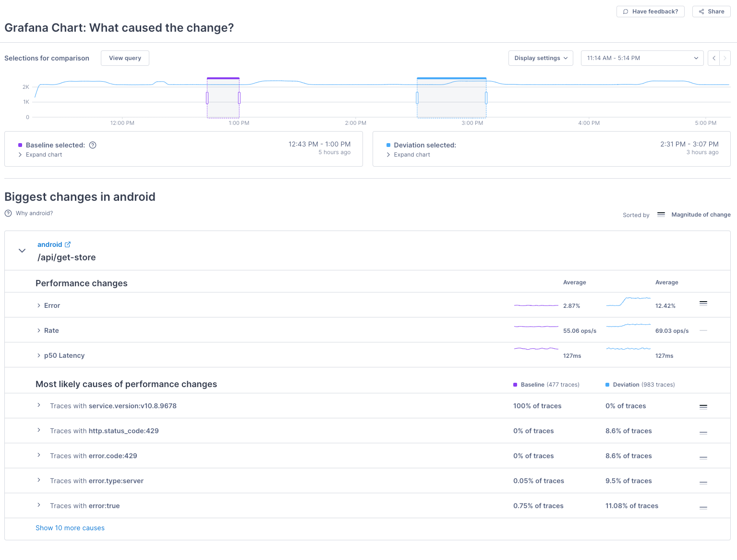Click the Why android help icon

coord(8,213)
